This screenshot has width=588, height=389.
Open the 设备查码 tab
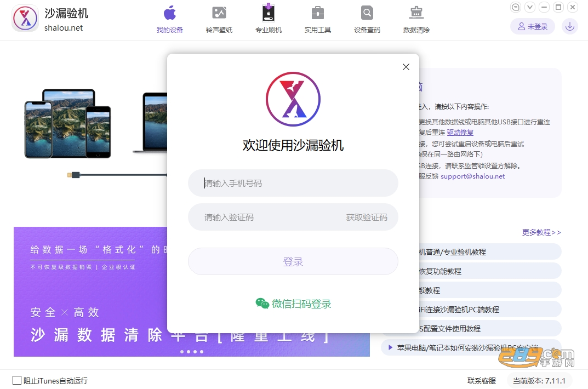click(x=367, y=20)
